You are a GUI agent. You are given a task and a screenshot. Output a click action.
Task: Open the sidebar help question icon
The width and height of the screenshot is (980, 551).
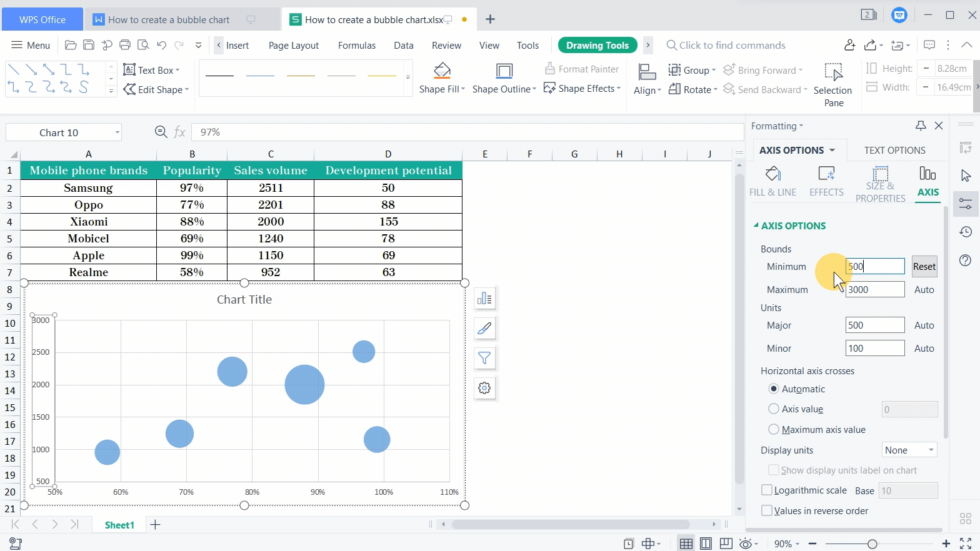(966, 260)
